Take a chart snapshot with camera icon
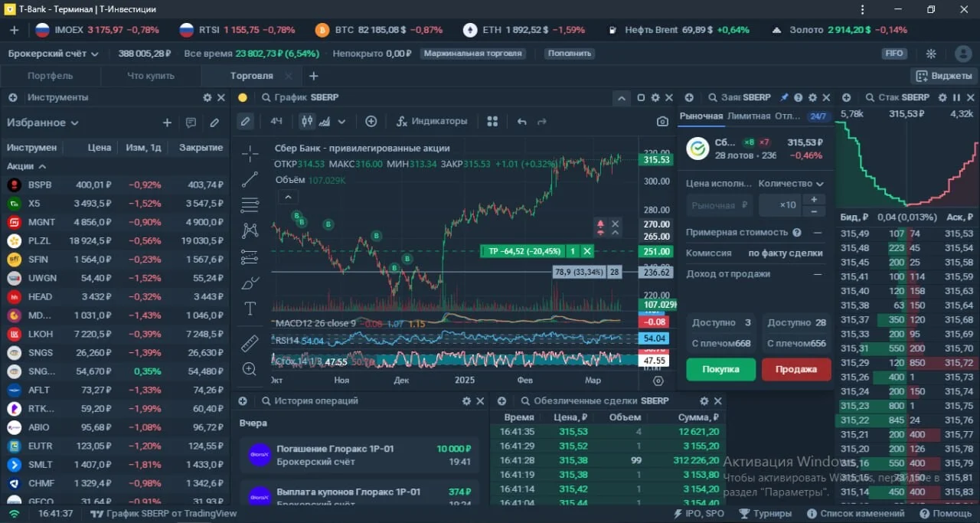The width and height of the screenshot is (980, 523). click(x=662, y=121)
